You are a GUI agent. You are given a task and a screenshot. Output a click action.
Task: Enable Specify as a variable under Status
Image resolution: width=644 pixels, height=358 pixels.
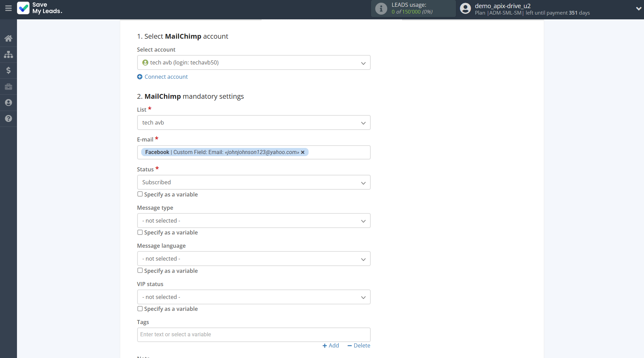140,194
